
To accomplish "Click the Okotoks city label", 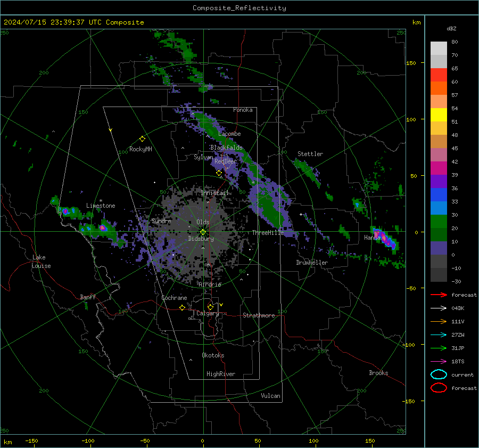I will 213,355.
